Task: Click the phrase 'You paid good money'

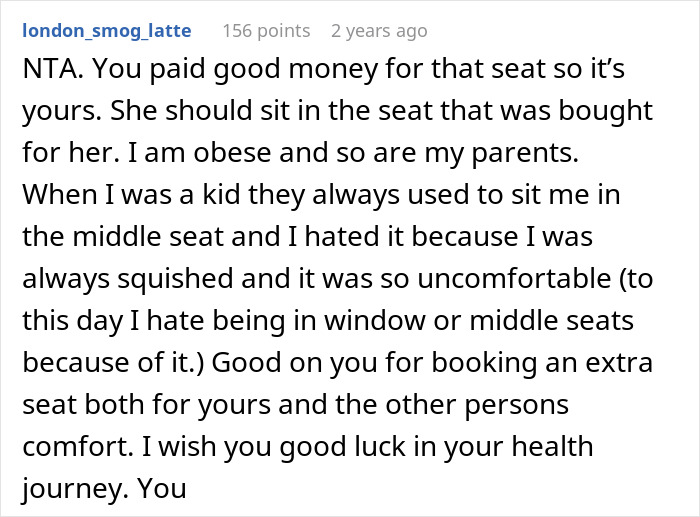Action: (198, 73)
